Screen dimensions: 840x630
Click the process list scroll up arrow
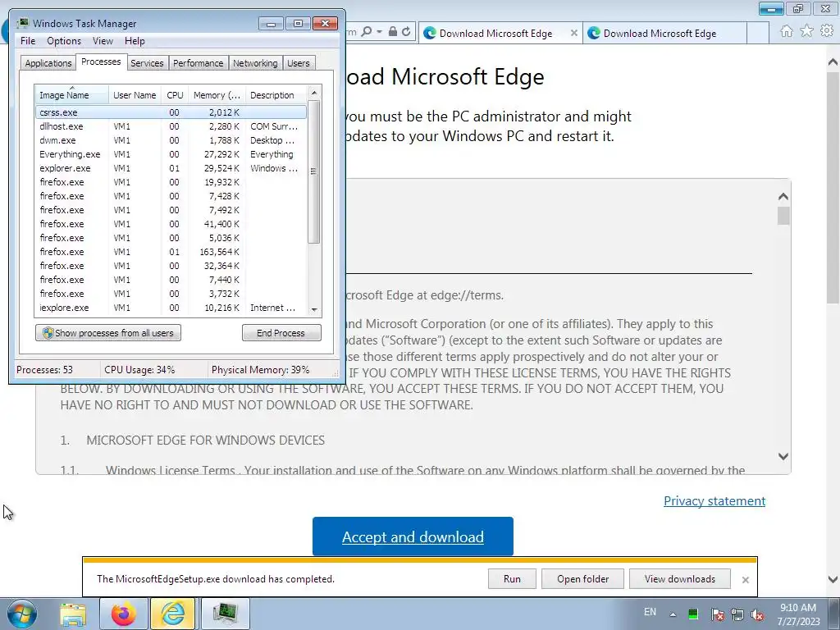(314, 93)
